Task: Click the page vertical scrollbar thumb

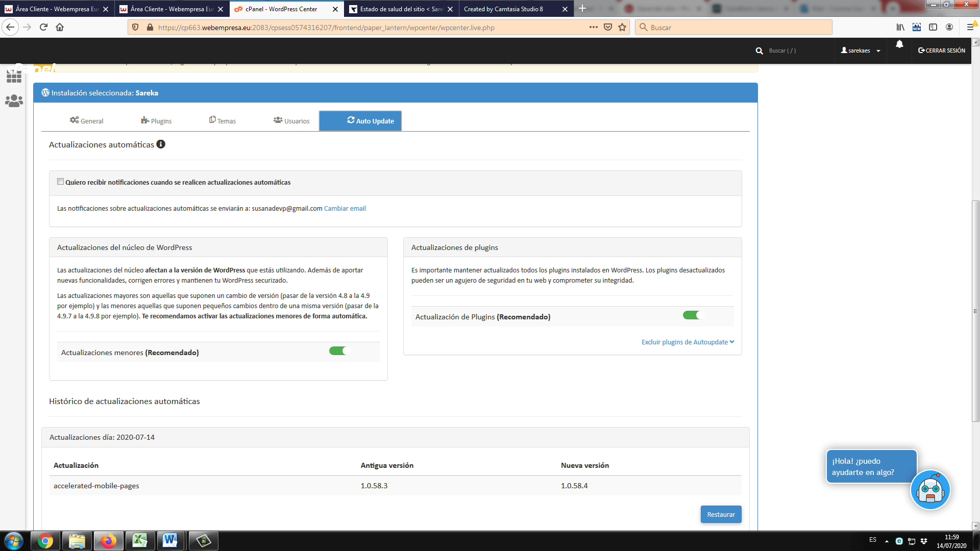Action: (x=975, y=311)
